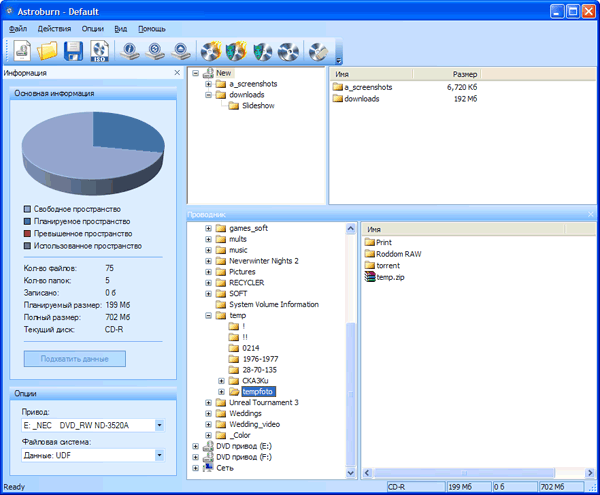Click the ISO image file icon
This screenshot has width=600, height=495.
point(99,51)
